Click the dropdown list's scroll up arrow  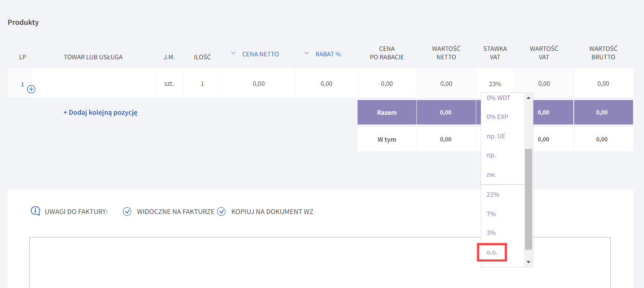tap(528, 98)
